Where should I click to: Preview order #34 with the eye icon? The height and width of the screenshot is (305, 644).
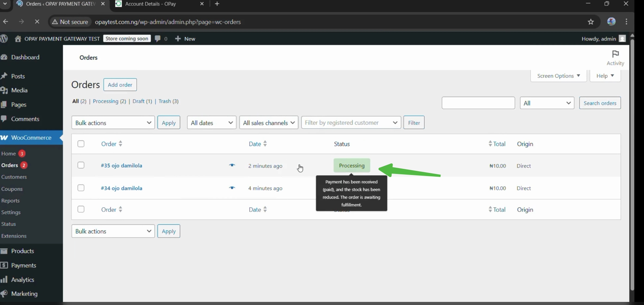tap(232, 188)
